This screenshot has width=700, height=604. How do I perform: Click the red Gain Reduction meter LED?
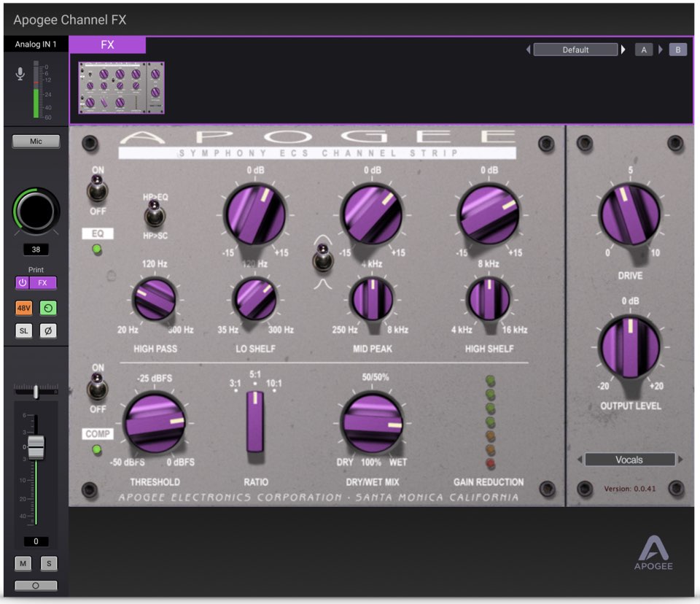click(490, 464)
